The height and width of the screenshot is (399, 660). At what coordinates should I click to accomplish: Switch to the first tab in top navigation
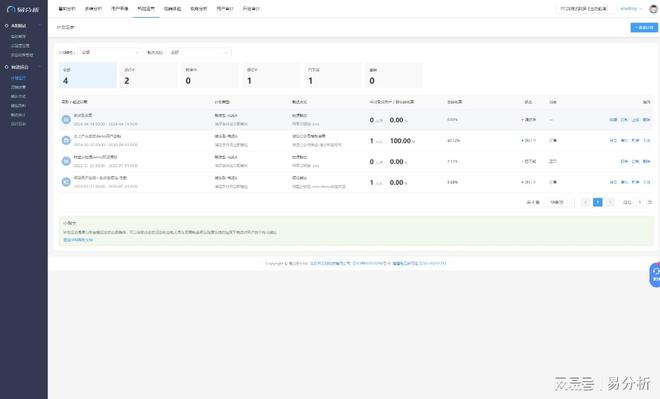pos(67,8)
